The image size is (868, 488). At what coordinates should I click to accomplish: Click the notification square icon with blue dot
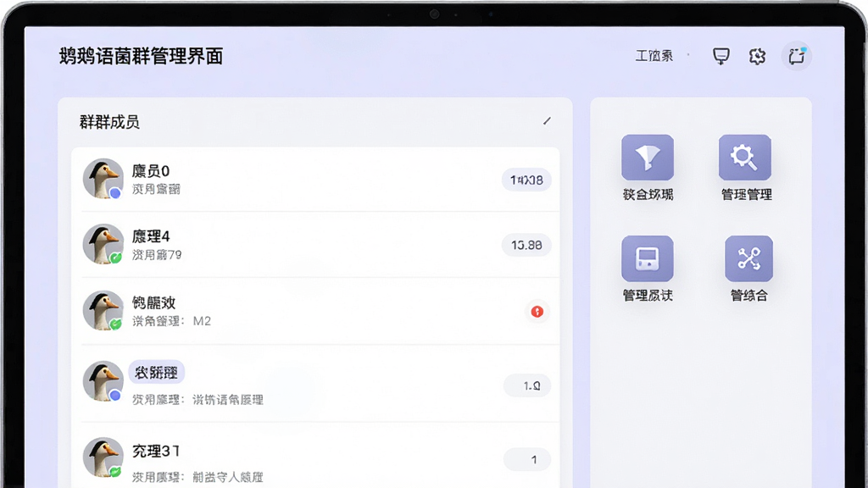797,56
